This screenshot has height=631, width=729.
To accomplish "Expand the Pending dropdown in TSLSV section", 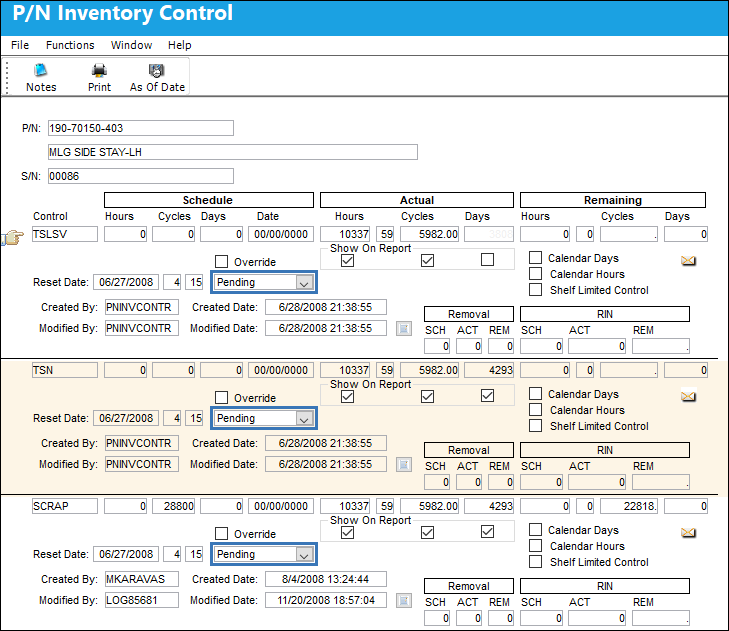I will coord(304,283).
